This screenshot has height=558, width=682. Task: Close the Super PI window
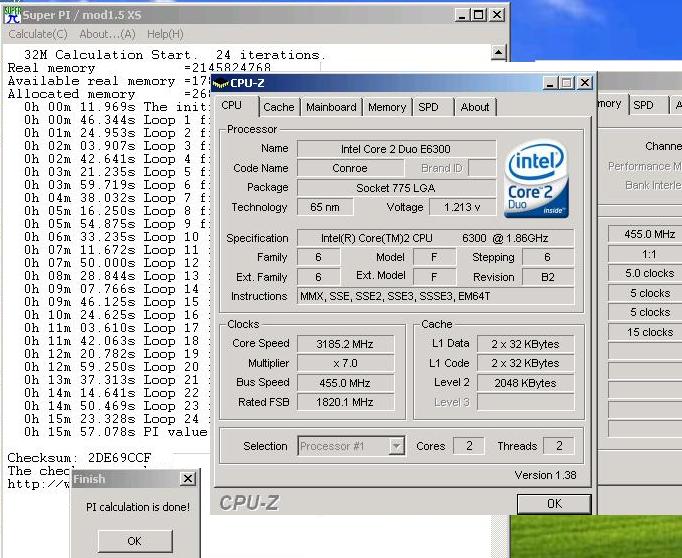[x=497, y=15]
